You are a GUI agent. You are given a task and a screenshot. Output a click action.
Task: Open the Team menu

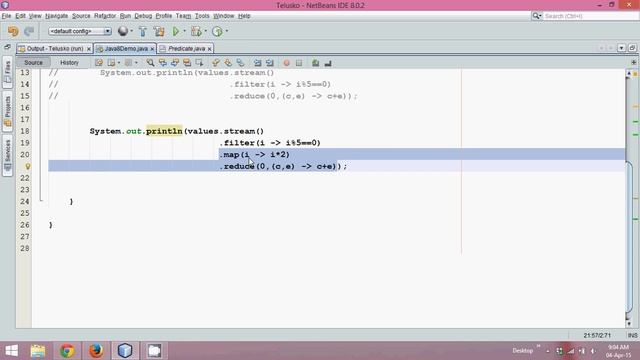coord(183,16)
